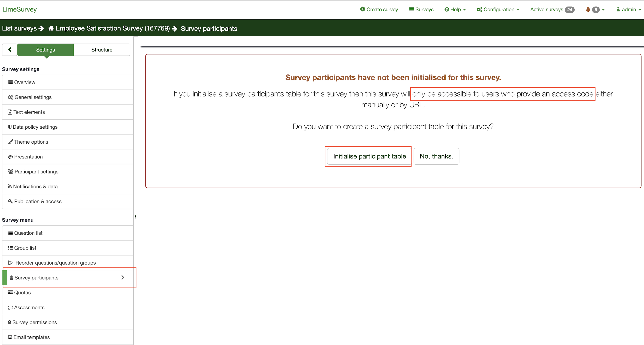644x345 pixels.
Task: Open Quotas in survey menu
Action: (x=68, y=293)
